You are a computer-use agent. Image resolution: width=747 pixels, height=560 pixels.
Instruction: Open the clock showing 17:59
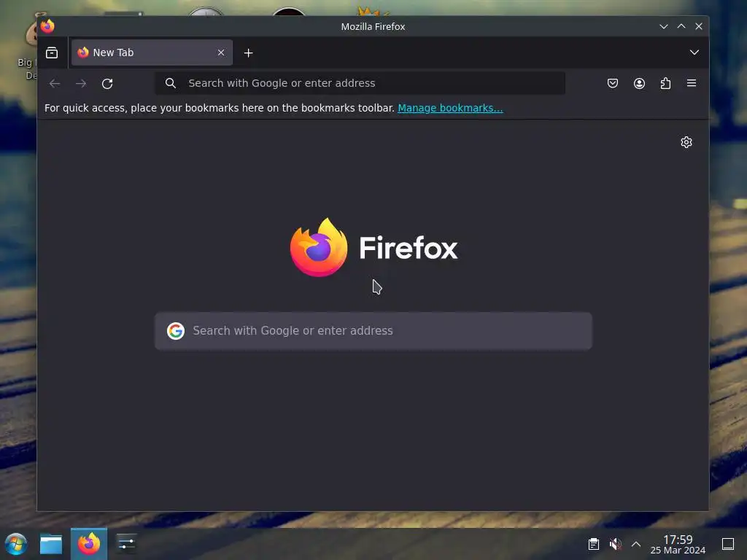point(678,544)
